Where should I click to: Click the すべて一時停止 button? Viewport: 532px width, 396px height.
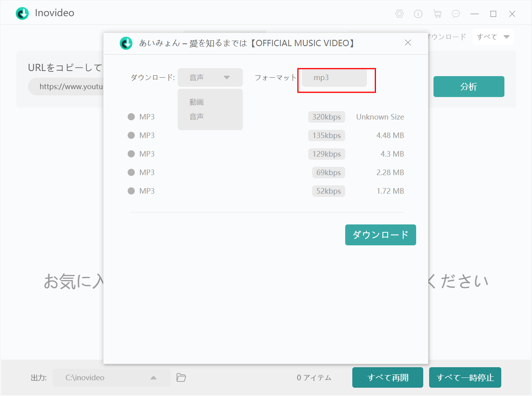(465, 377)
